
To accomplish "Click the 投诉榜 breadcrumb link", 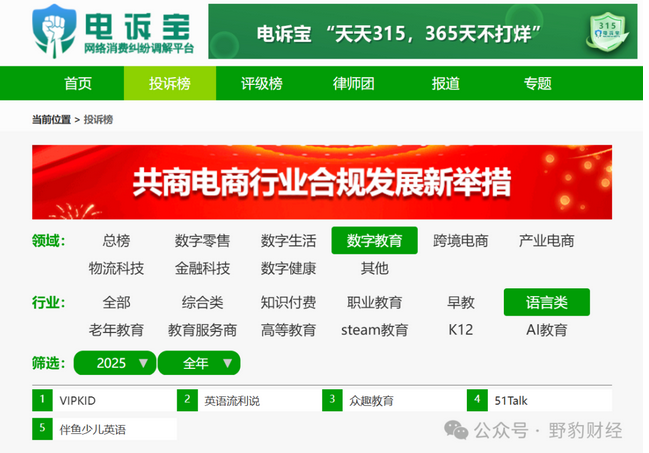I will point(98,120).
